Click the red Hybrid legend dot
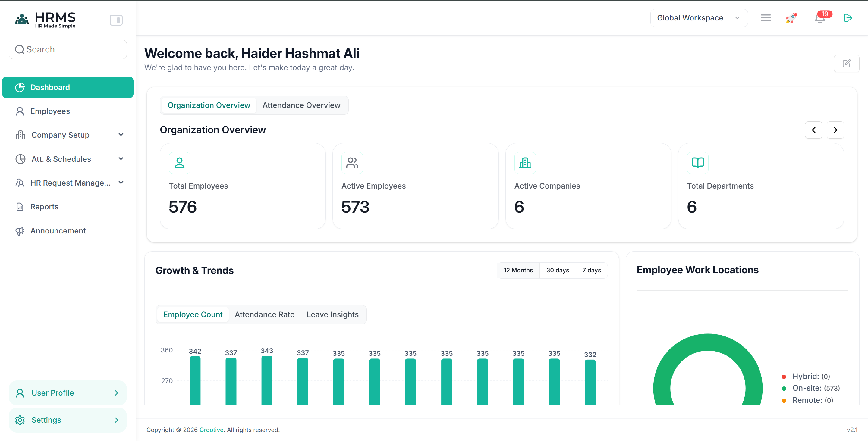868x441 pixels. [784, 377]
